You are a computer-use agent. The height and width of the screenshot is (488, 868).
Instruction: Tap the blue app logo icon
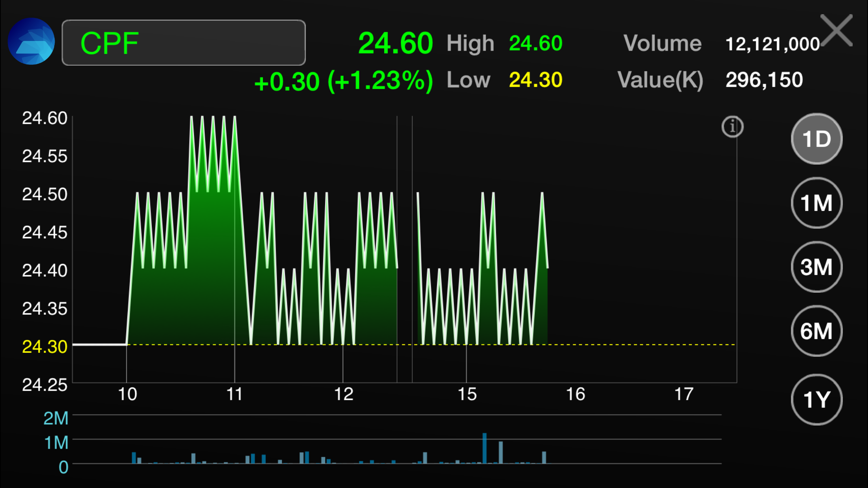point(31,41)
